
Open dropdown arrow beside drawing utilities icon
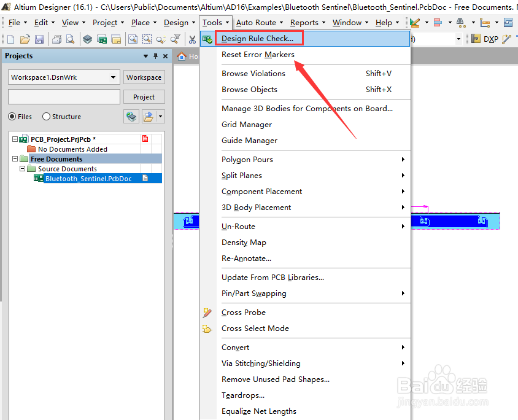click(x=427, y=23)
